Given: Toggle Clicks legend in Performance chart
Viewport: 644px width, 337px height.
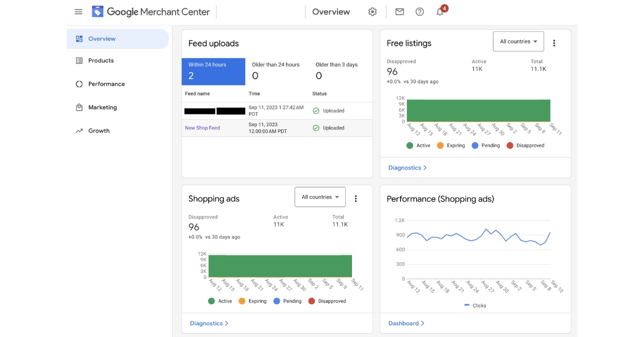Looking at the screenshot, I should point(474,305).
